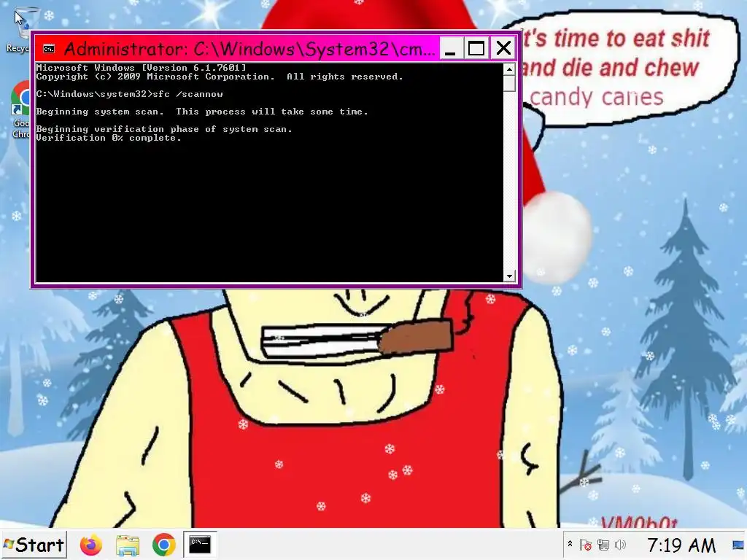This screenshot has height=560, width=747.
Task: Click the 'Microsoft Windows [Version 6.1.7601]' line
Action: pos(141,68)
